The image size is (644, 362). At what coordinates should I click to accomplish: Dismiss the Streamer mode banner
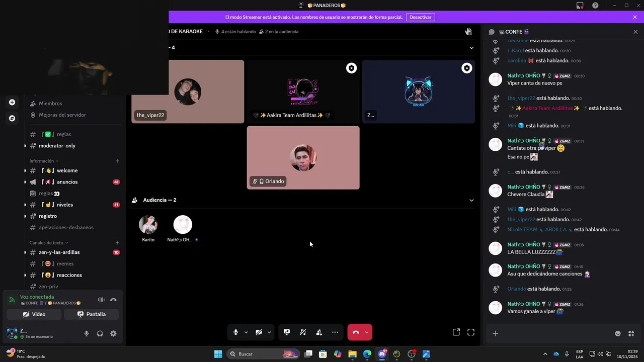tap(635, 17)
